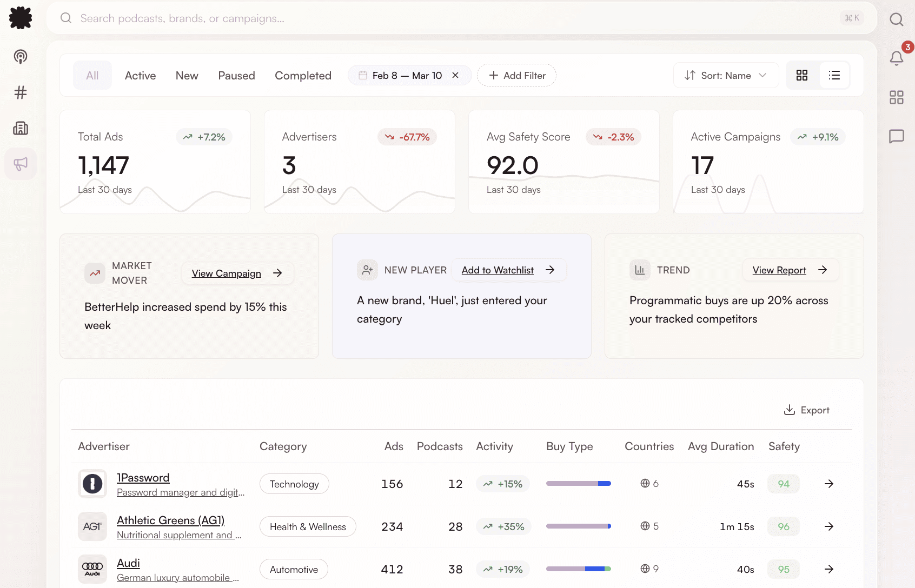Image resolution: width=915 pixels, height=588 pixels.
Task: Open the Sort: Name dropdown
Action: (726, 75)
